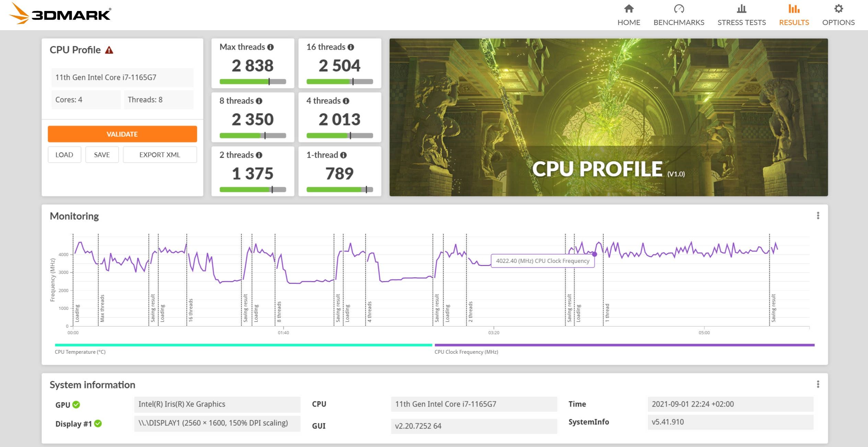Click the '2 threads' marker in chart
Viewport: 868px width, 447px height.
470,312
